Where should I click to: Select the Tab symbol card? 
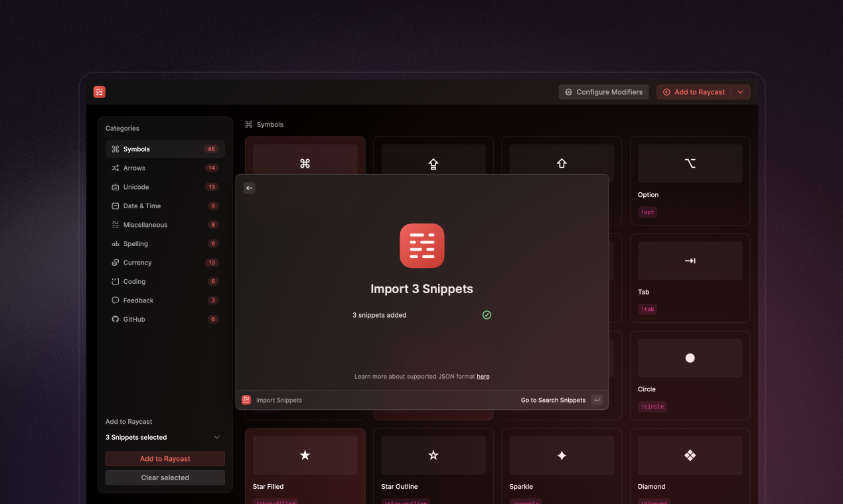pyautogui.click(x=690, y=278)
